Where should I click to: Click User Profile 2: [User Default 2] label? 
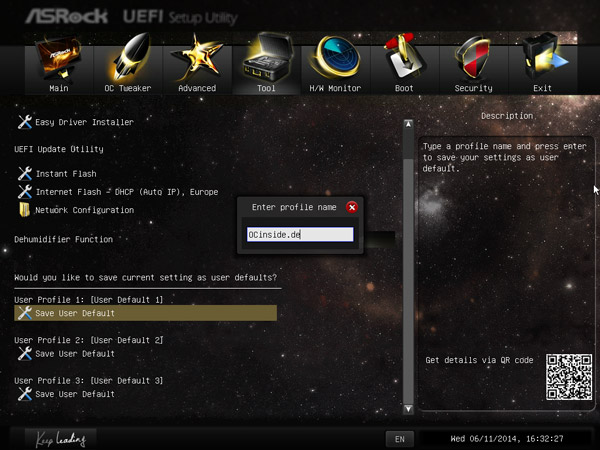(x=88, y=340)
